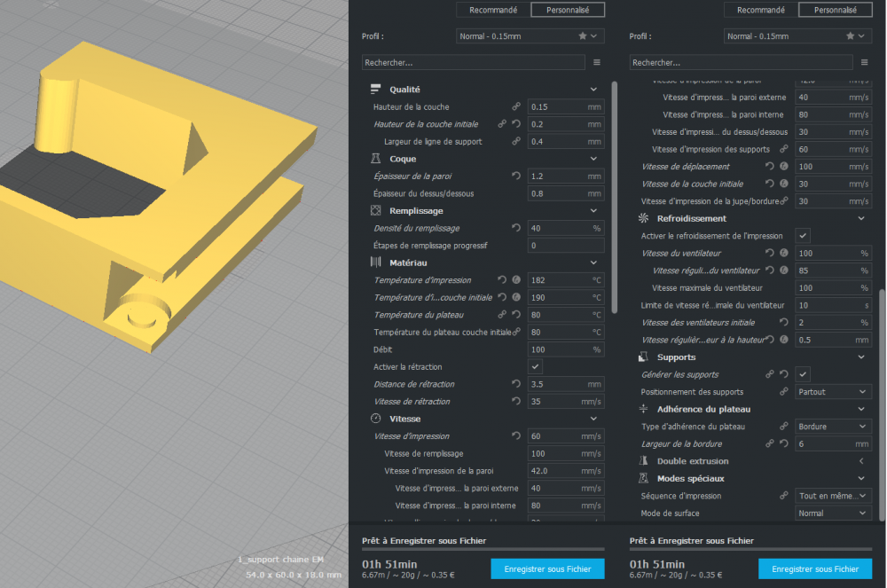Click the star icon in right Profil selector
Viewport: 887px width, 588px height.
click(x=851, y=36)
